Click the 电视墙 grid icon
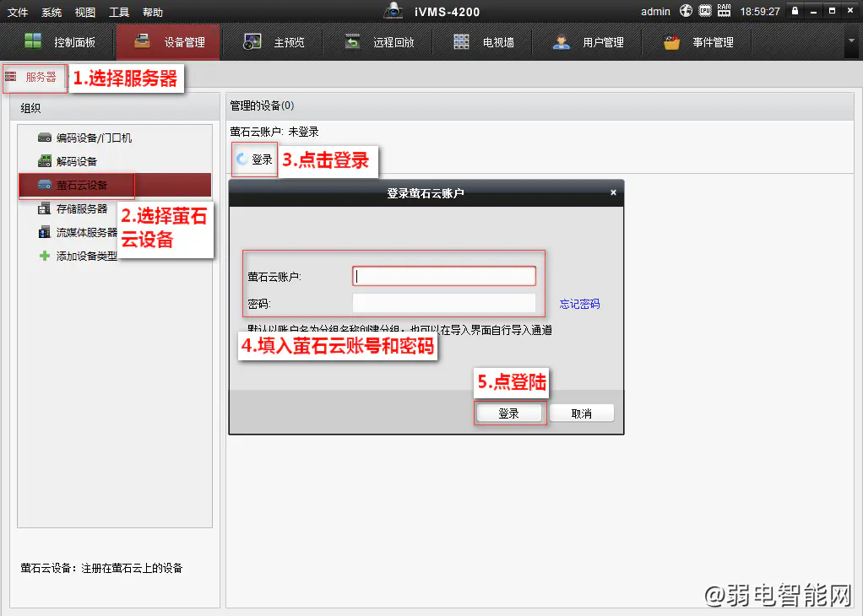The width and height of the screenshot is (863, 616). (x=461, y=41)
